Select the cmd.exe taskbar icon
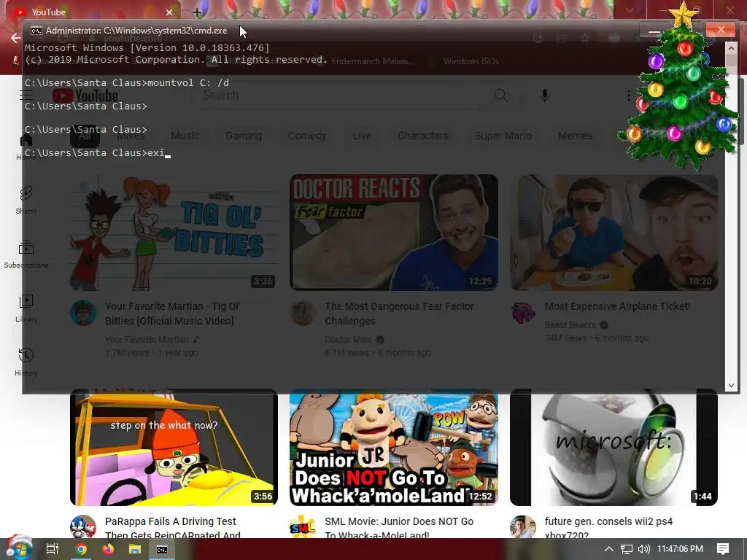Viewport: 747px width, 560px height. (162, 549)
